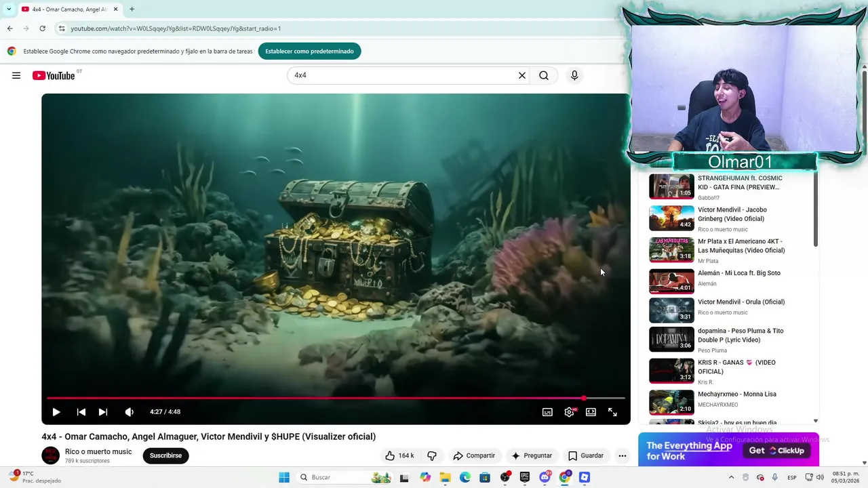Reload the current page
The height and width of the screenshot is (488, 868).
42,28
